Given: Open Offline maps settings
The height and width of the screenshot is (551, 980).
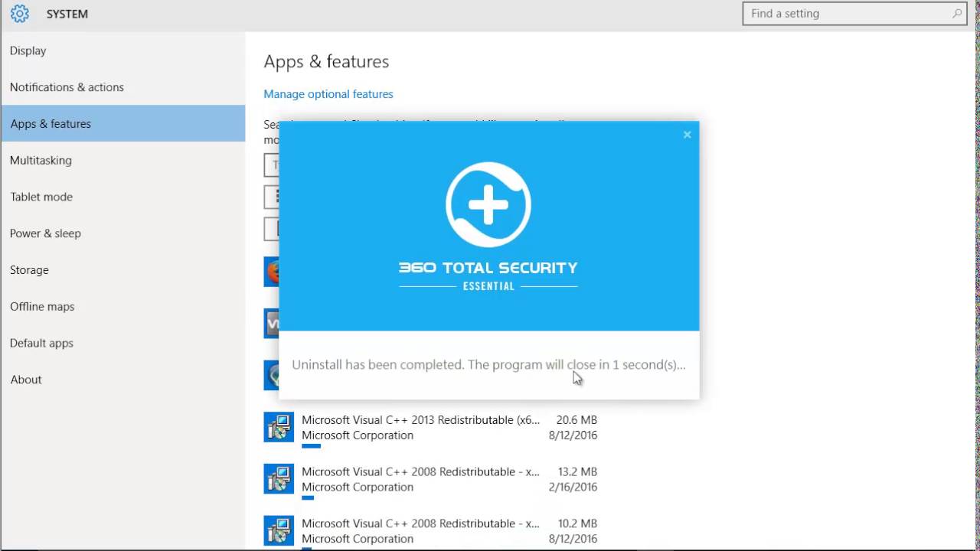Looking at the screenshot, I should pyautogui.click(x=122, y=306).
